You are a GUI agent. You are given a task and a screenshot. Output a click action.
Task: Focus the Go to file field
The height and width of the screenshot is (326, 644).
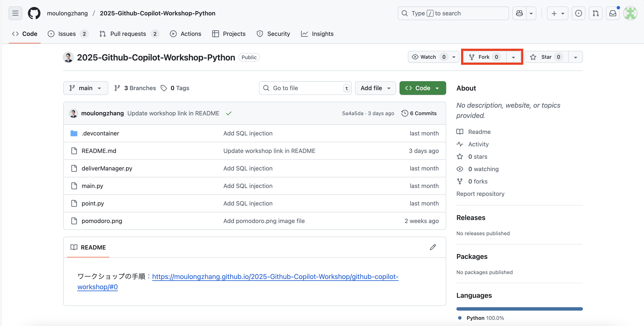pyautogui.click(x=305, y=88)
